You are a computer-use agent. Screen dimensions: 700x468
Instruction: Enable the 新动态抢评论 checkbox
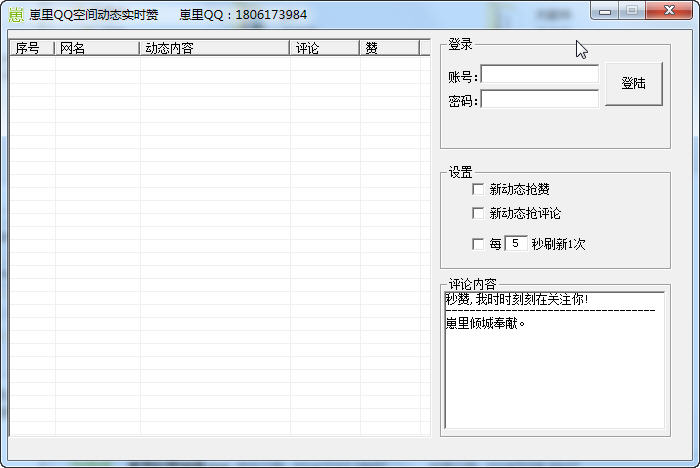[478, 213]
